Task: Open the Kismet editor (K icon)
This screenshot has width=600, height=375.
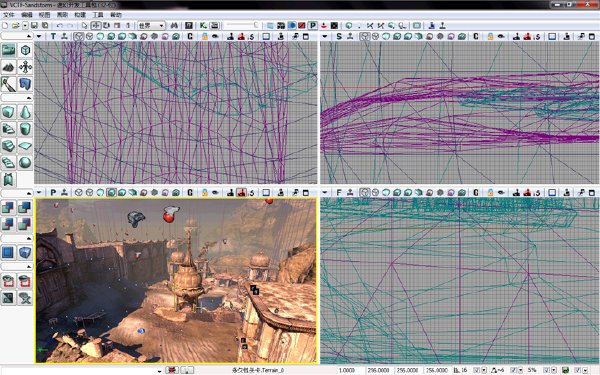Action: 203,26
